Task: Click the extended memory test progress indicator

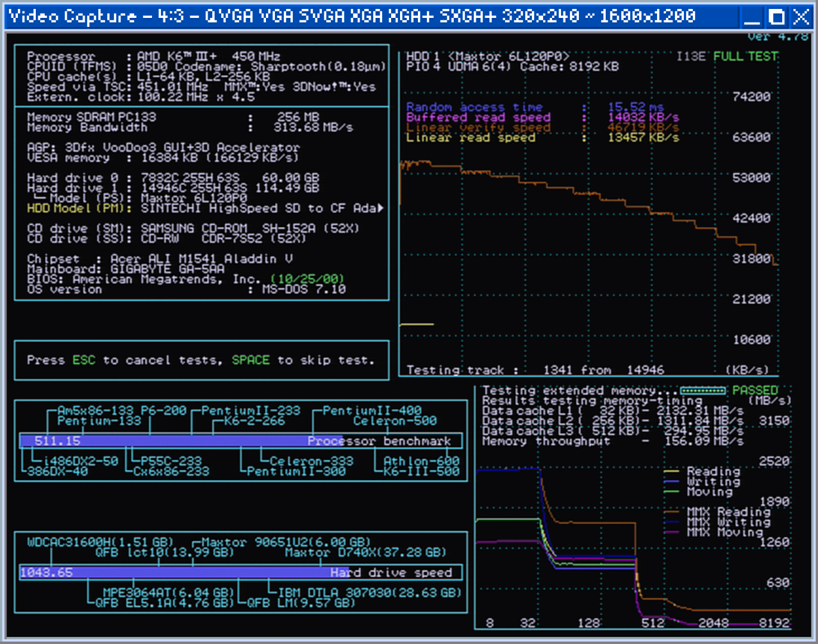Action: pyautogui.click(x=703, y=391)
